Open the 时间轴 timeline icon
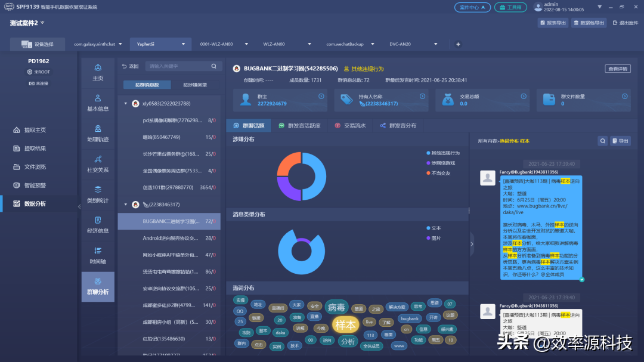The width and height of the screenshot is (644, 362). [x=98, y=250]
